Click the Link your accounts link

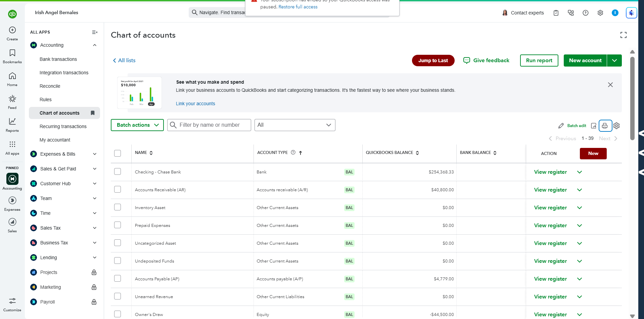pyautogui.click(x=195, y=104)
